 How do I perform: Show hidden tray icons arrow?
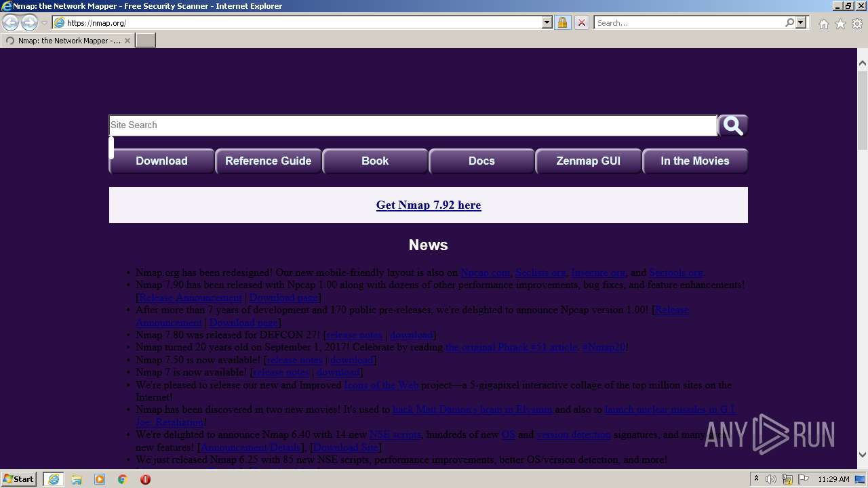[756, 479]
